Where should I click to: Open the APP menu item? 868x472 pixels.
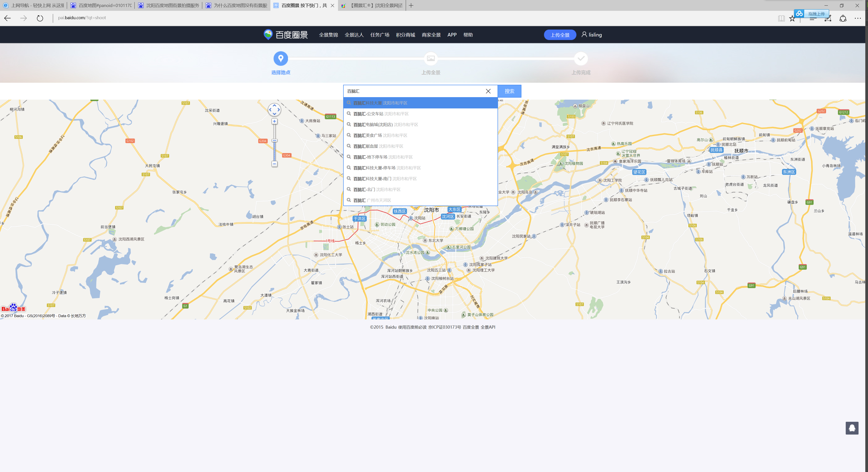click(452, 35)
